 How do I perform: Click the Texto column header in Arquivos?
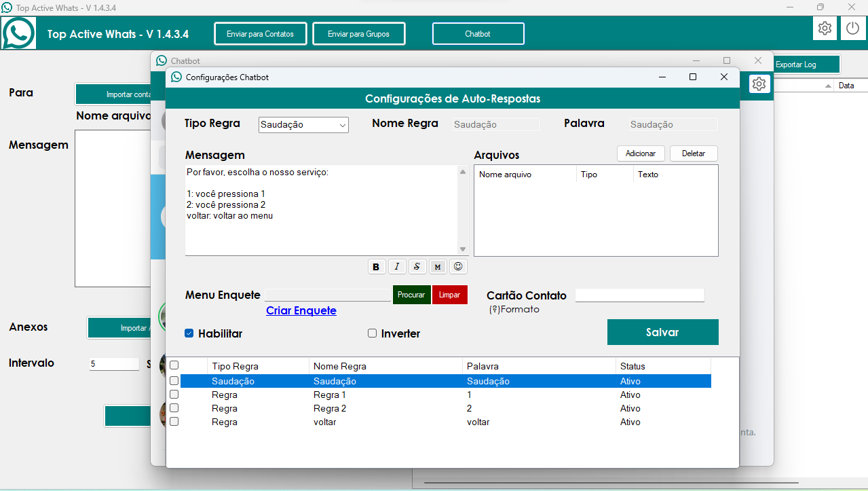648,175
